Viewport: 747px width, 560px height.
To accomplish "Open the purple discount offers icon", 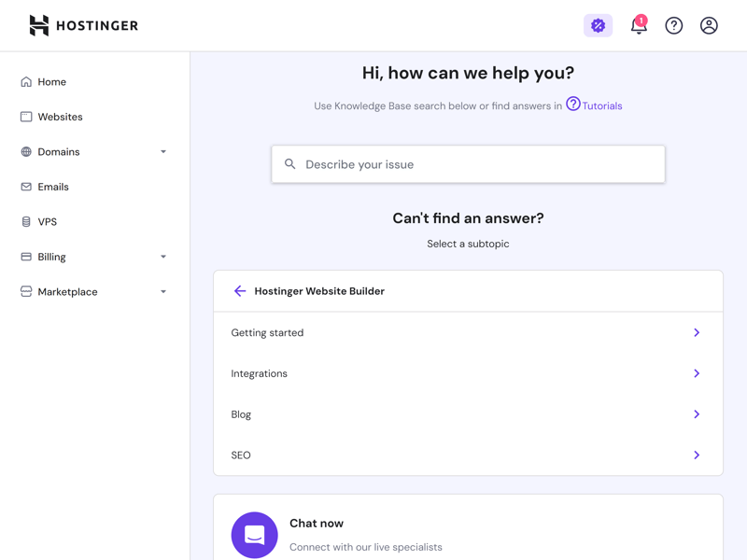I will (598, 25).
